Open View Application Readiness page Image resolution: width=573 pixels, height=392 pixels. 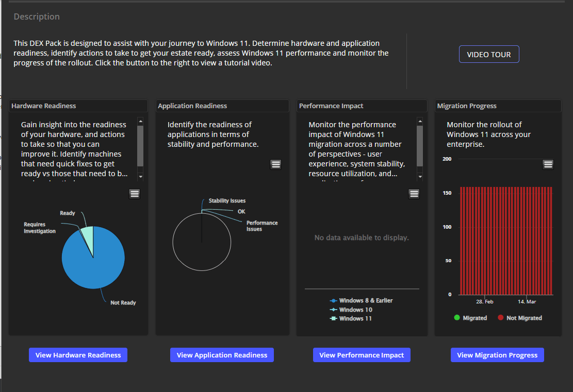[x=222, y=355]
